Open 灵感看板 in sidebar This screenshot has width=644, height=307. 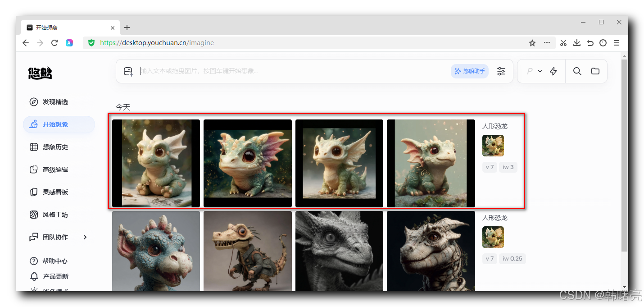pos(59,192)
